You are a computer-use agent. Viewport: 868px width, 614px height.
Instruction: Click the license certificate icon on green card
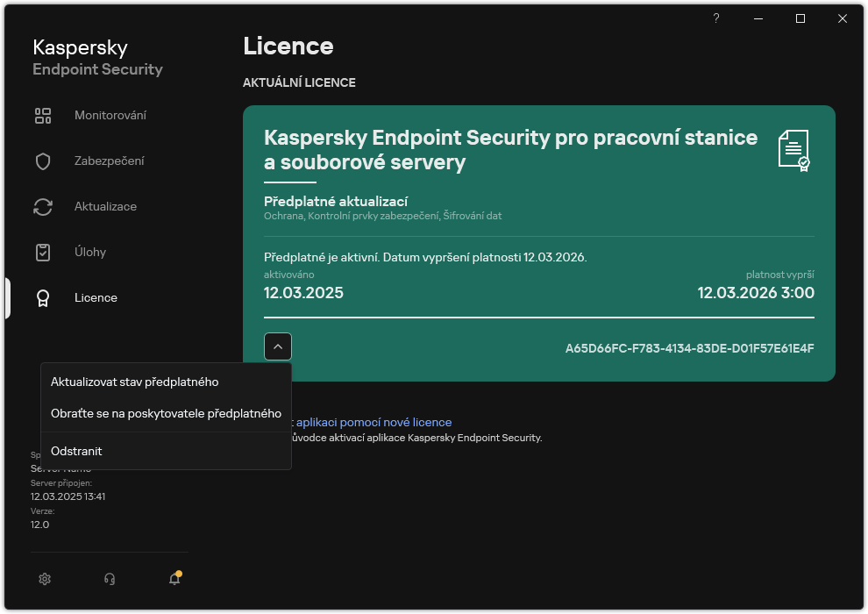(x=794, y=150)
